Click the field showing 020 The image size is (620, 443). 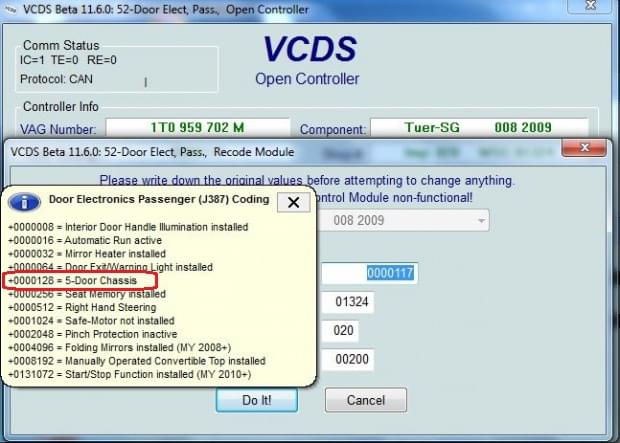340,330
